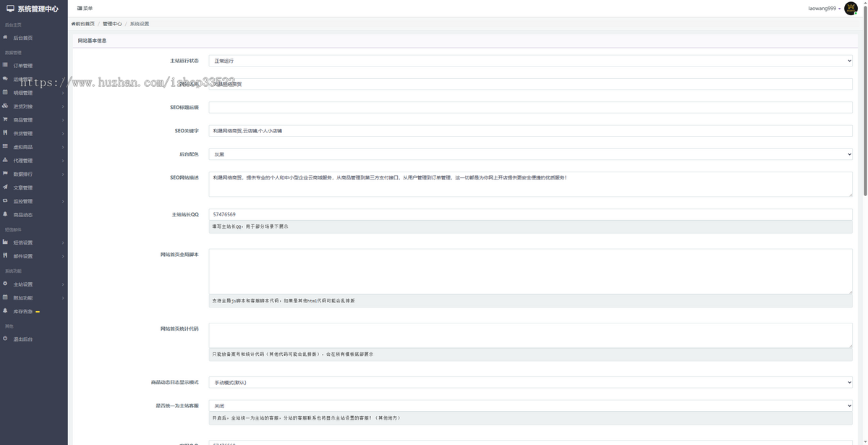Open 库存告急 alert bell icon
868x445 pixels.
click(x=5, y=311)
